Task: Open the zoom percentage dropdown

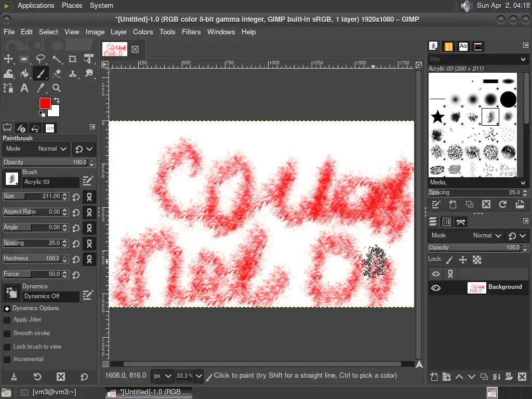Action: [199, 376]
